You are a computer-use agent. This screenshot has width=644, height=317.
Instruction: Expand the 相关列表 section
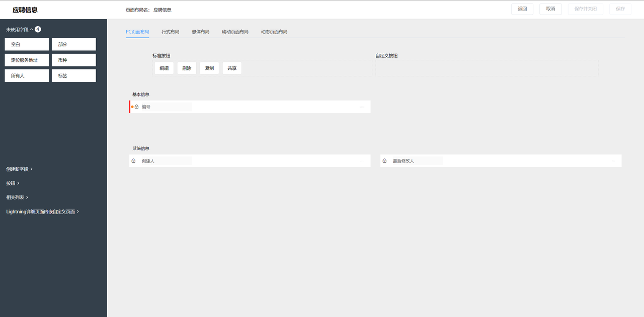[18, 197]
